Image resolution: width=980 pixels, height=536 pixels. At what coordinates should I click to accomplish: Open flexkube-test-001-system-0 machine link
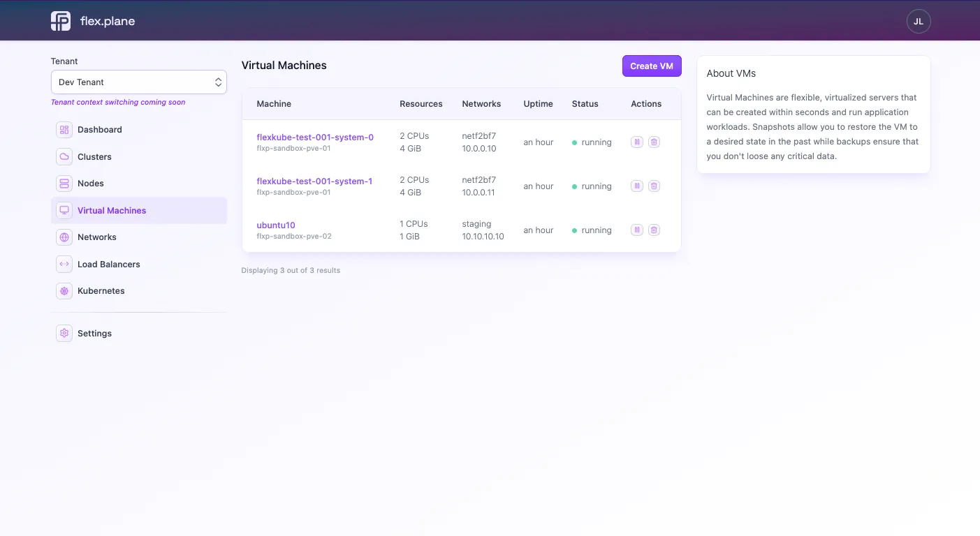tap(315, 137)
